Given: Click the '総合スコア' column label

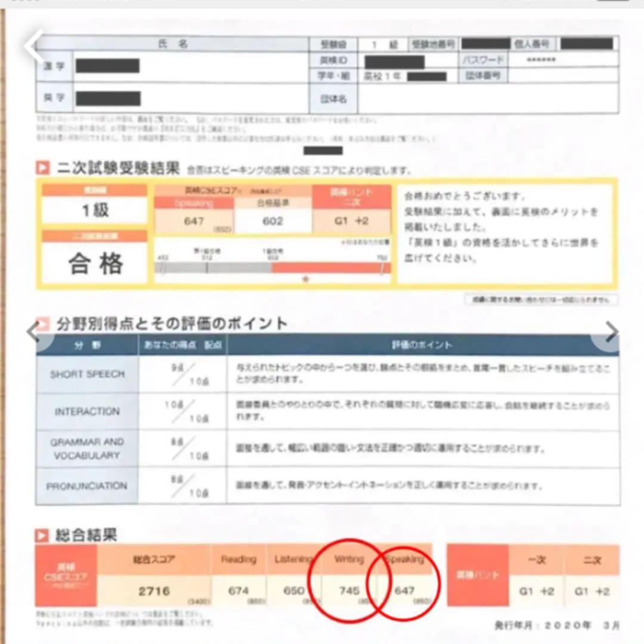Looking at the screenshot, I should (x=154, y=559).
